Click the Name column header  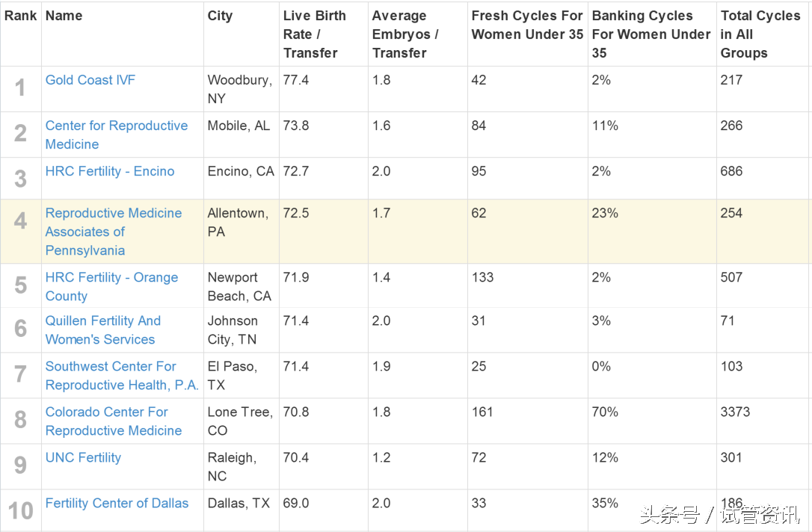64,16
